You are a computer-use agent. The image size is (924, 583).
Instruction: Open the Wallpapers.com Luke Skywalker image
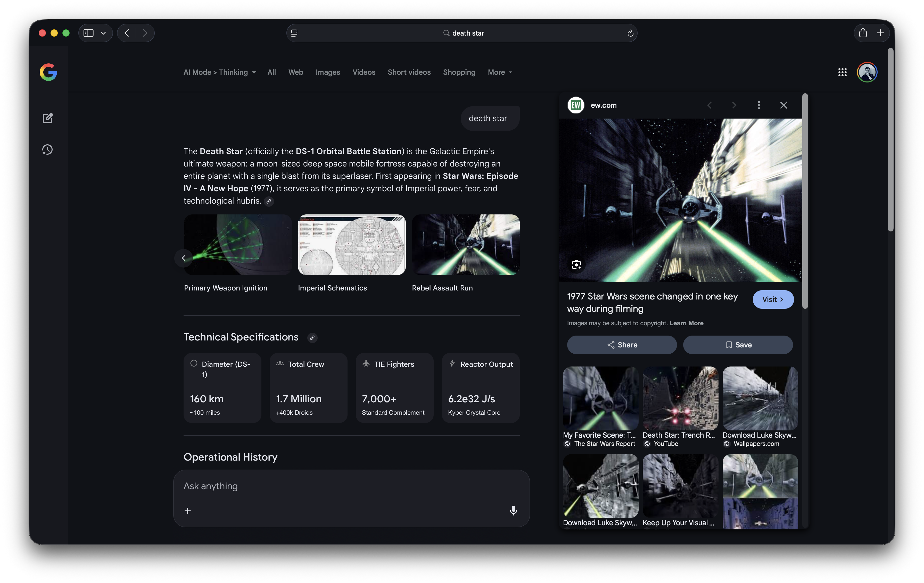tap(760, 398)
